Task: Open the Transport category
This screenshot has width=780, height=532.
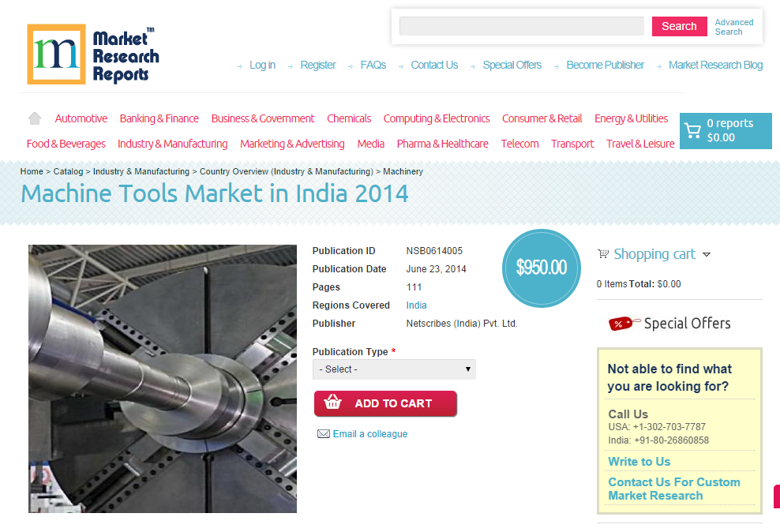Action: [572, 144]
